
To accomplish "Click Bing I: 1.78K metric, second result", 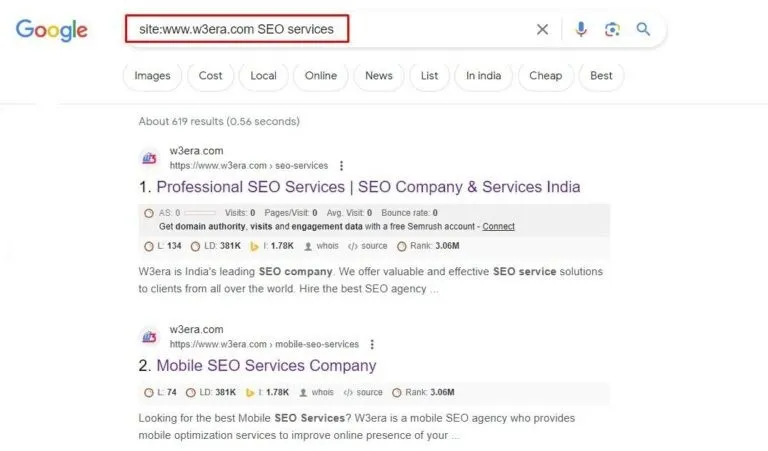I will pyautogui.click(x=267, y=392).
